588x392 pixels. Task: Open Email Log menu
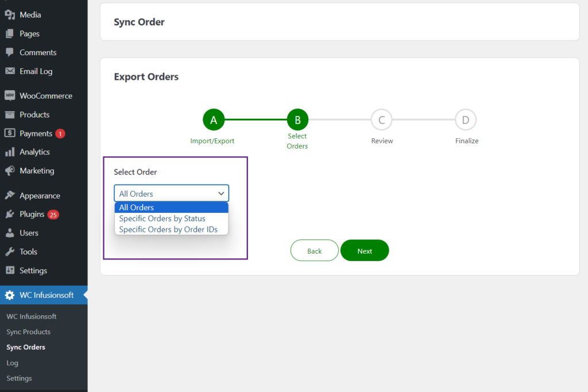click(36, 71)
